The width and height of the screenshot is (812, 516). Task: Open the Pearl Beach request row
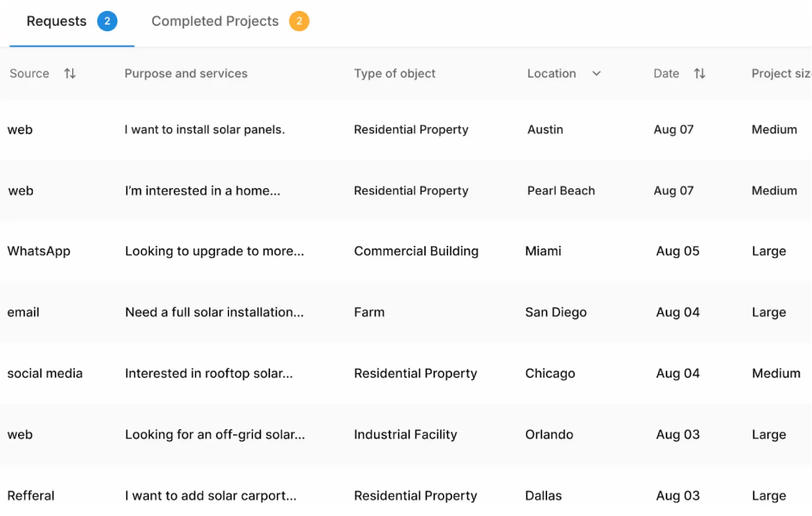404,191
